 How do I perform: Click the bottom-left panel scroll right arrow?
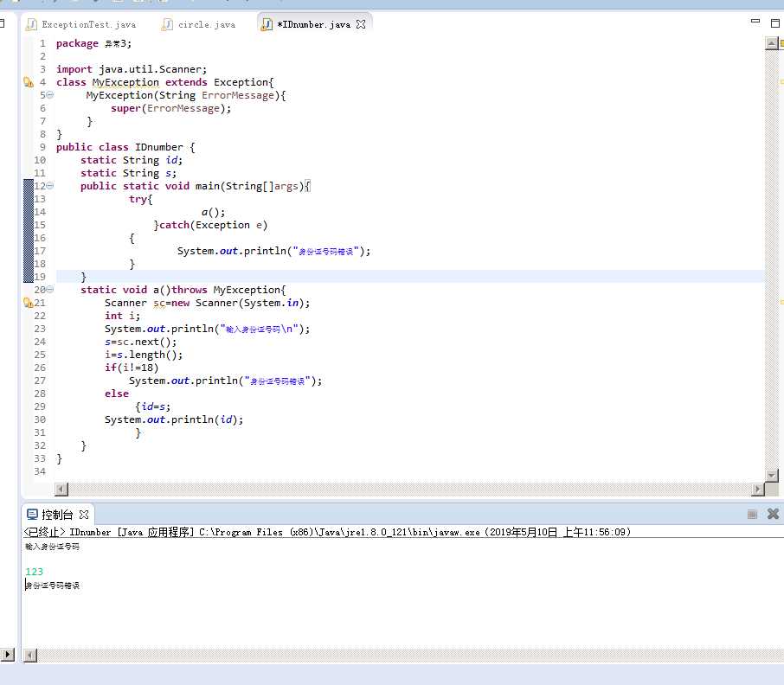click(7, 654)
